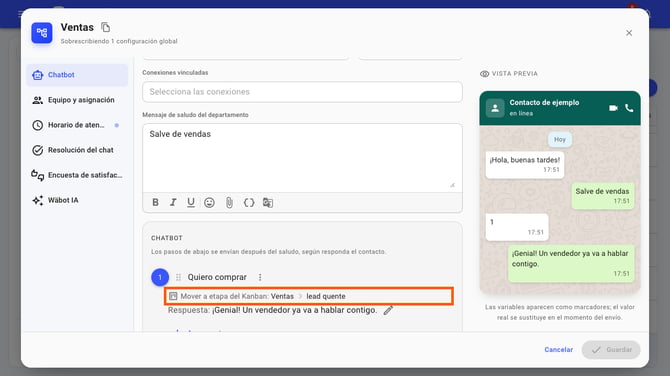
Task: Click the phone call icon in preview
Action: coord(629,108)
